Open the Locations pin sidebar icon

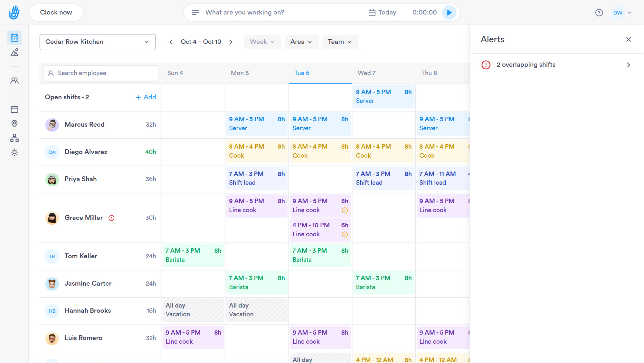point(14,123)
